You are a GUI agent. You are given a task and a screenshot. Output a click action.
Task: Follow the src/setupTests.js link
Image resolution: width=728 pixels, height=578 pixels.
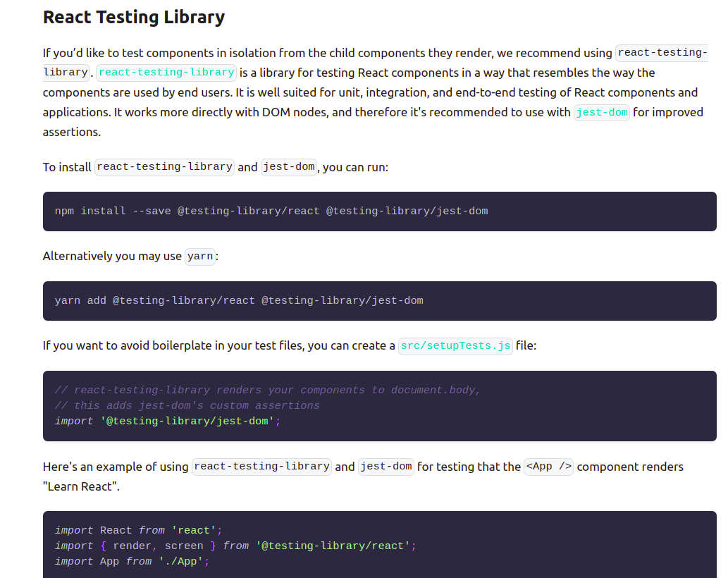455,346
